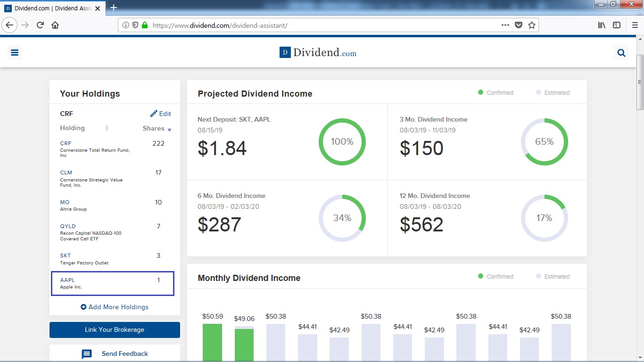Toggle the browser sidebar icon
This screenshot has height=362, width=644.
[617, 25]
